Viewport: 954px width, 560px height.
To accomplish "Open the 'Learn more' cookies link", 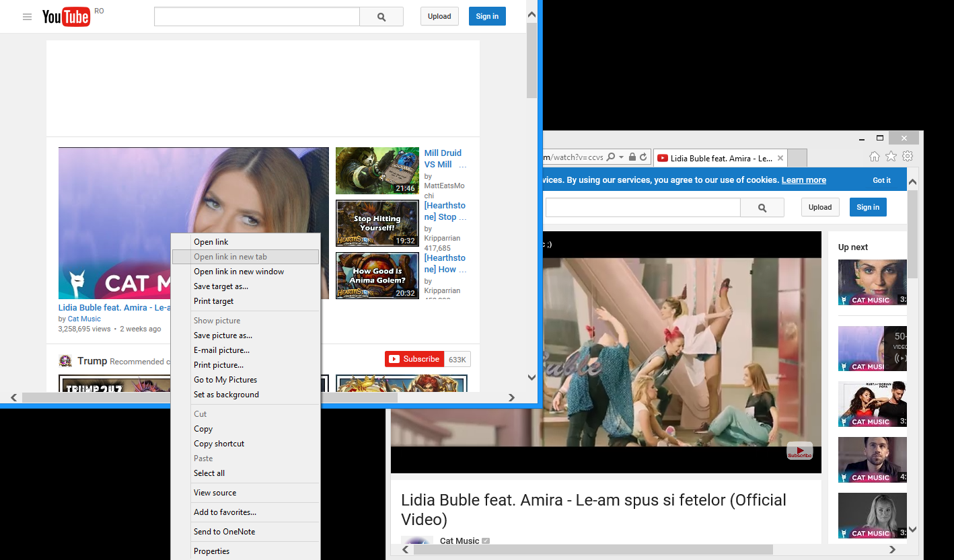I will (803, 180).
